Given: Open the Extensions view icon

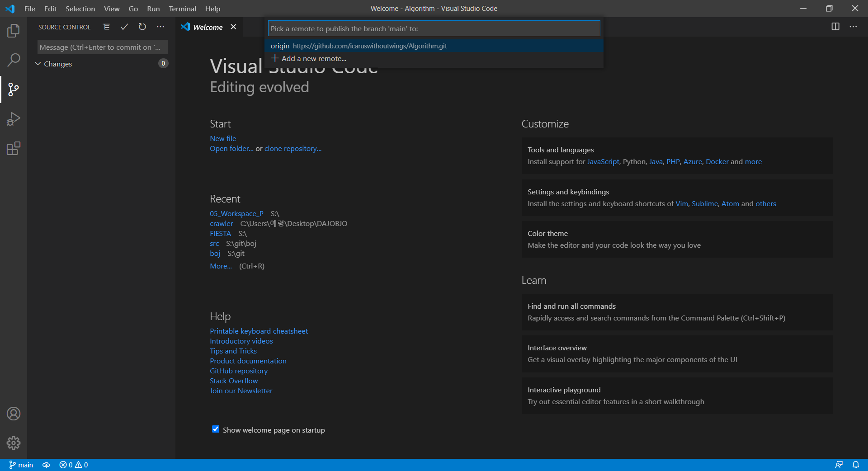Looking at the screenshot, I should [x=14, y=149].
